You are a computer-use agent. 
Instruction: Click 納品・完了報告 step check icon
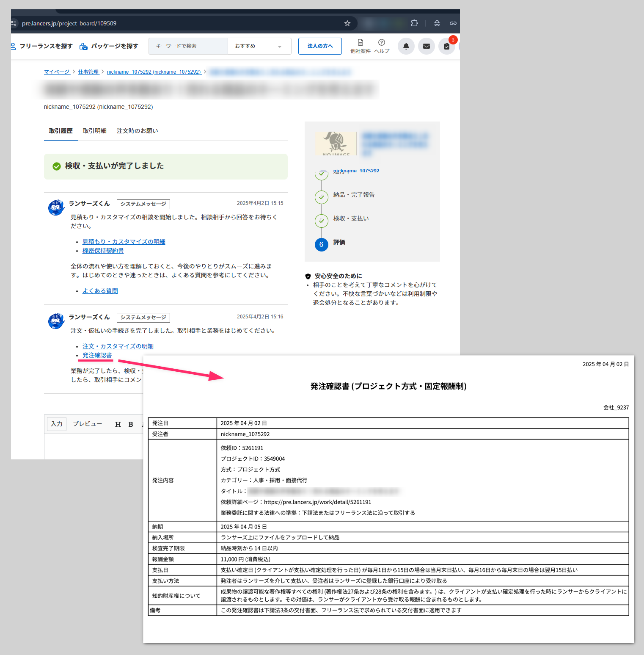click(322, 197)
